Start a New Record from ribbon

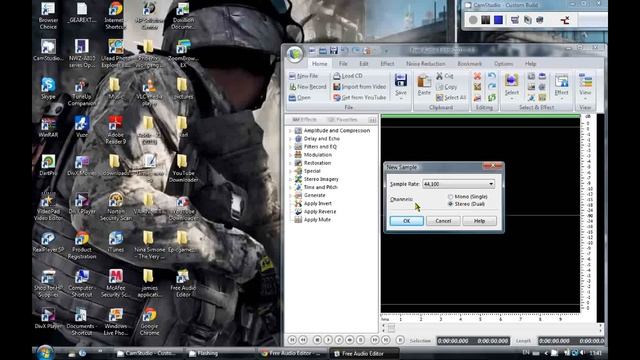(x=308, y=87)
